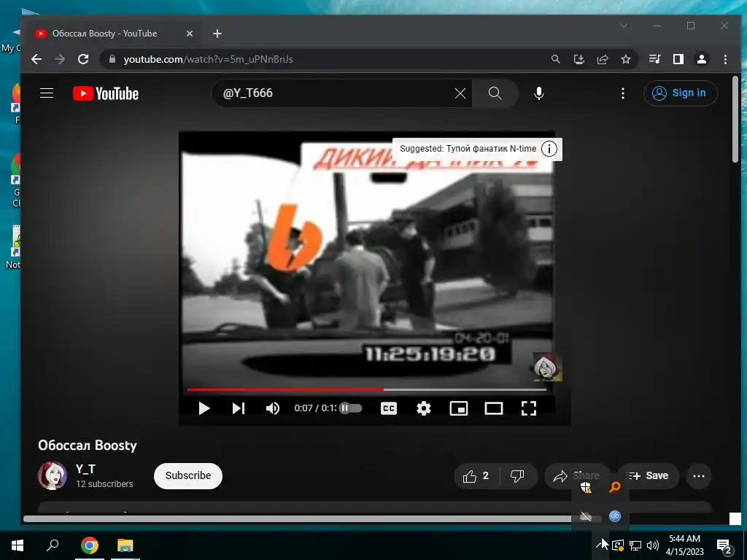This screenshot has width=747, height=560.
Task: Enable theater mode view
Action: pyautogui.click(x=494, y=408)
